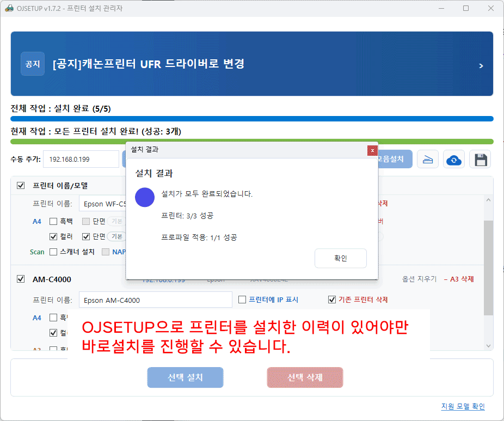Screen dimensions: 504x421
Task: Click the OJSETUP app icon in title bar
Action: tap(8, 8)
